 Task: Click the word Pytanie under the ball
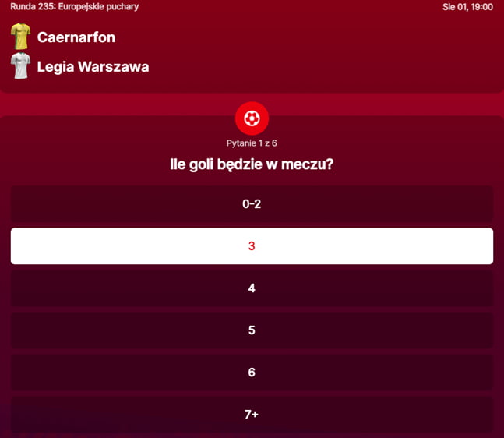pyautogui.click(x=241, y=143)
